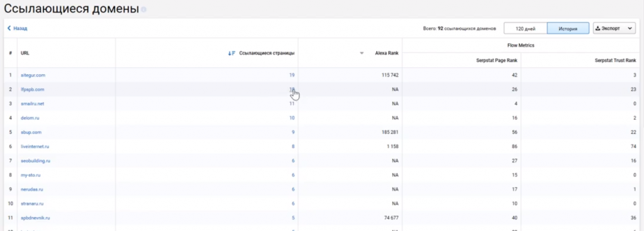
Task: Click the Alexa Rank sort arrow
Action: coord(362,53)
